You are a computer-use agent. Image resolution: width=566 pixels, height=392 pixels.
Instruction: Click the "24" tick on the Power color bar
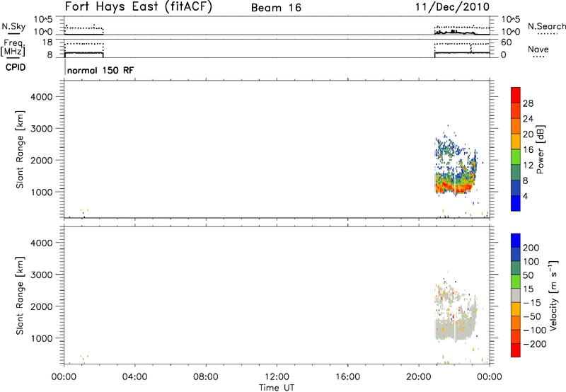tap(528, 119)
